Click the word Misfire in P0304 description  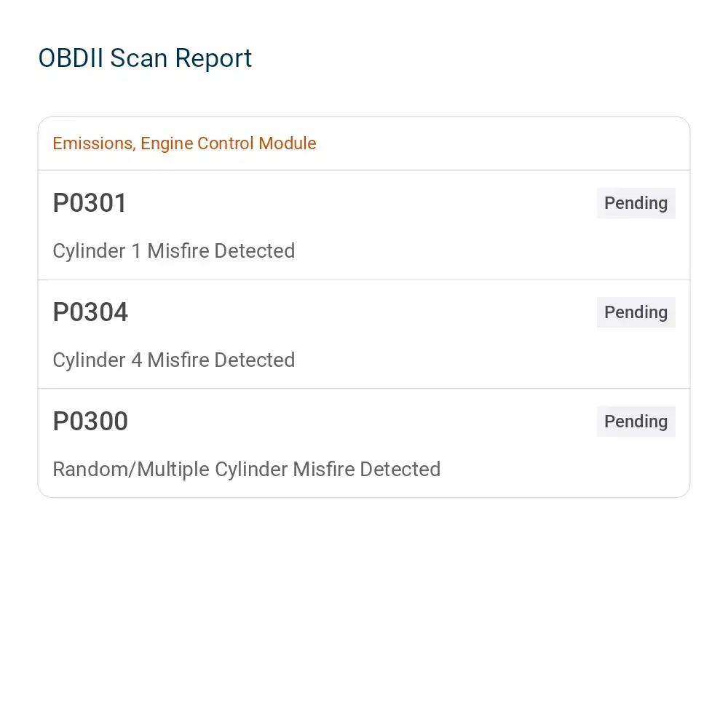178,360
